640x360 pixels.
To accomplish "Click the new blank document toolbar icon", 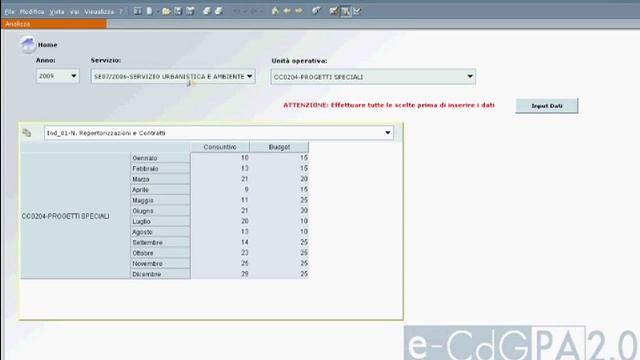I will click(149, 11).
